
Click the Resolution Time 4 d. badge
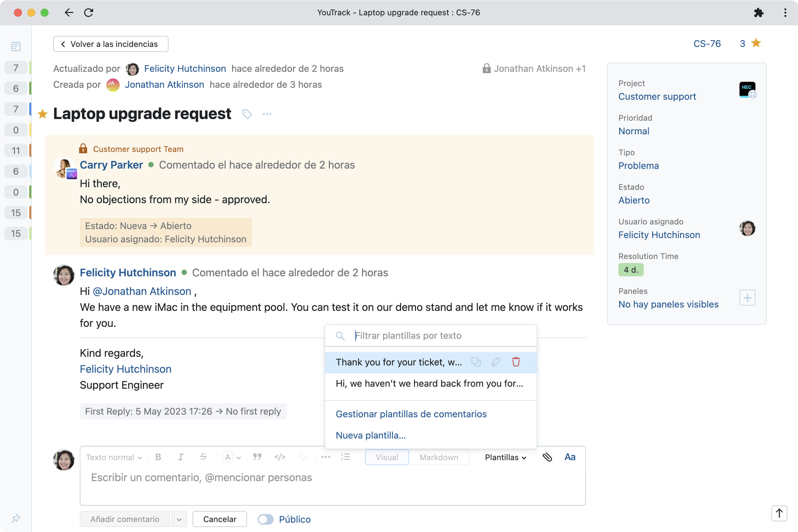pos(631,270)
